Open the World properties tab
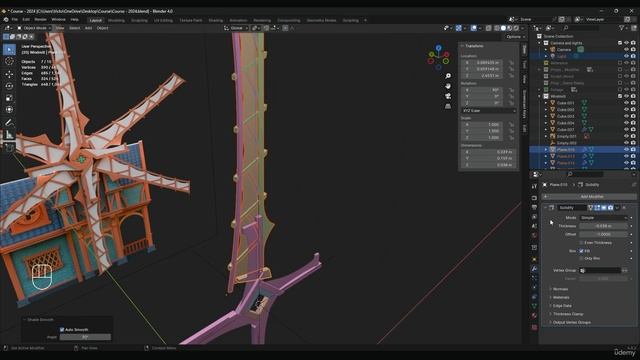 click(534, 236)
